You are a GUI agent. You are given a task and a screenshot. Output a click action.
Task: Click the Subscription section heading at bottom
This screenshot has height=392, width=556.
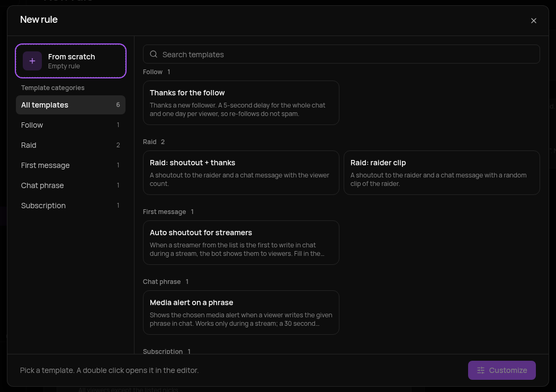[x=163, y=351]
